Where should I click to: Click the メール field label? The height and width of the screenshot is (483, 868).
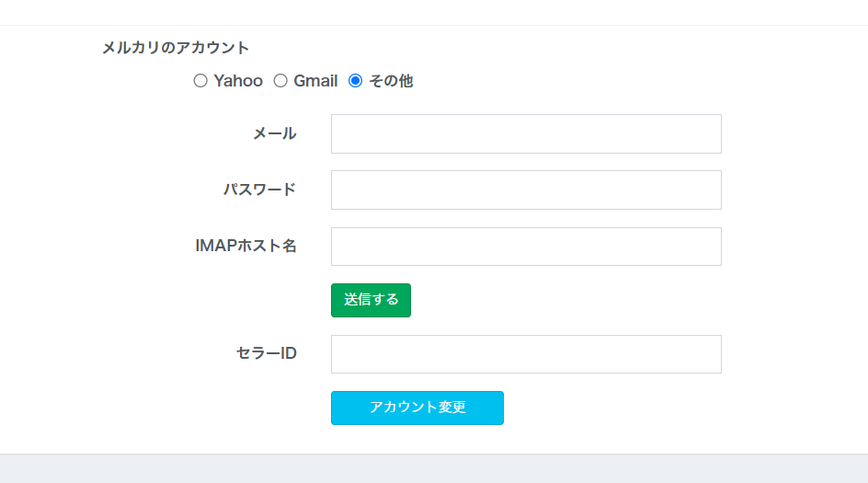275,133
